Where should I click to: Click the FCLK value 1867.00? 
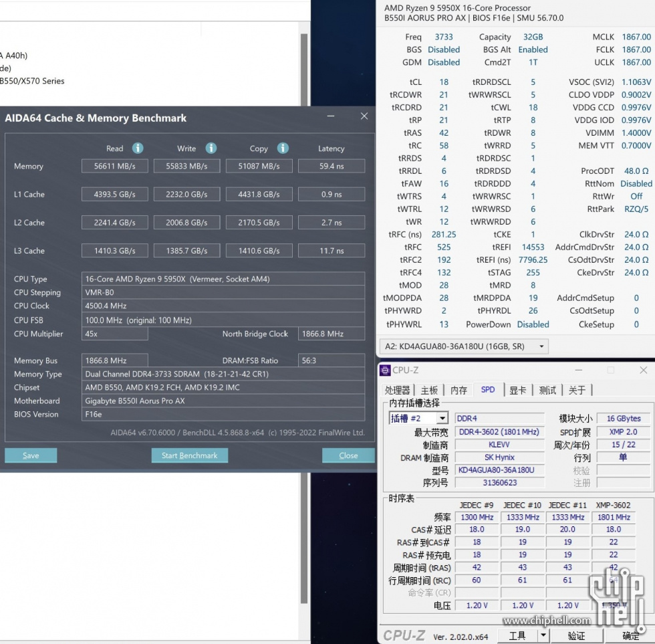point(636,49)
